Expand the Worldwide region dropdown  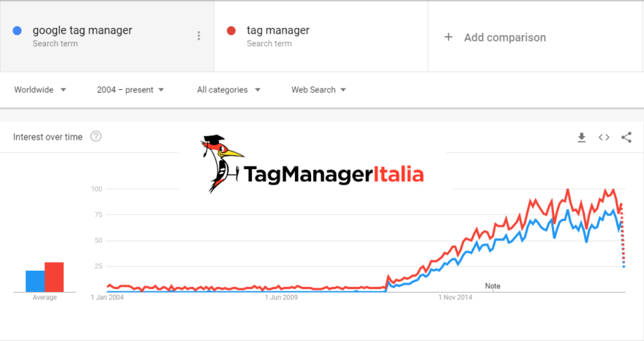(x=40, y=90)
